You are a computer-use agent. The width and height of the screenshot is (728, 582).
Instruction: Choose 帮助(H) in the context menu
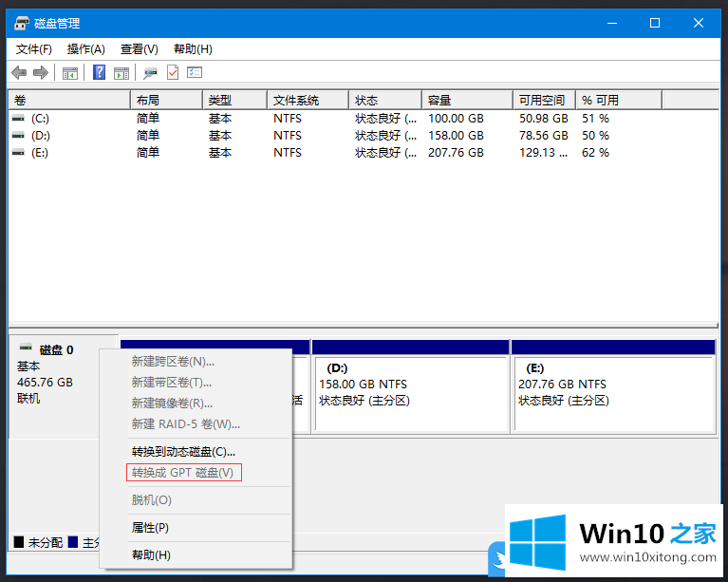tap(151, 555)
